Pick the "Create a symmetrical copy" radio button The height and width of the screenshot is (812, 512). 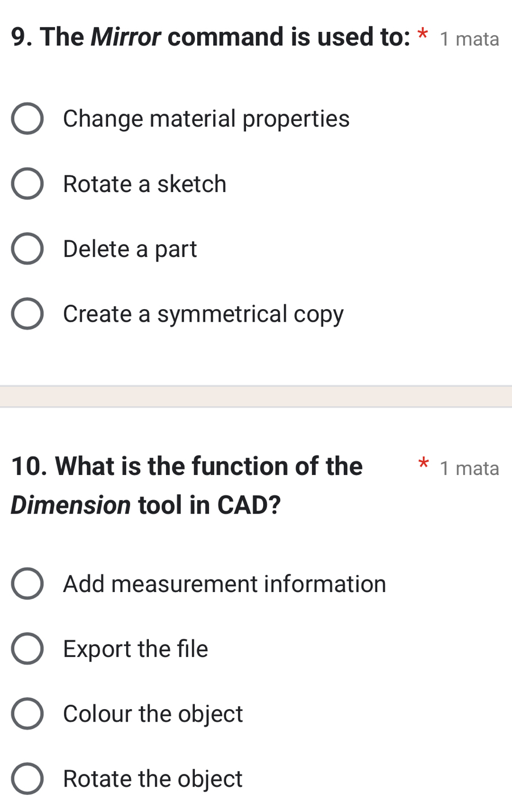click(27, 314)
